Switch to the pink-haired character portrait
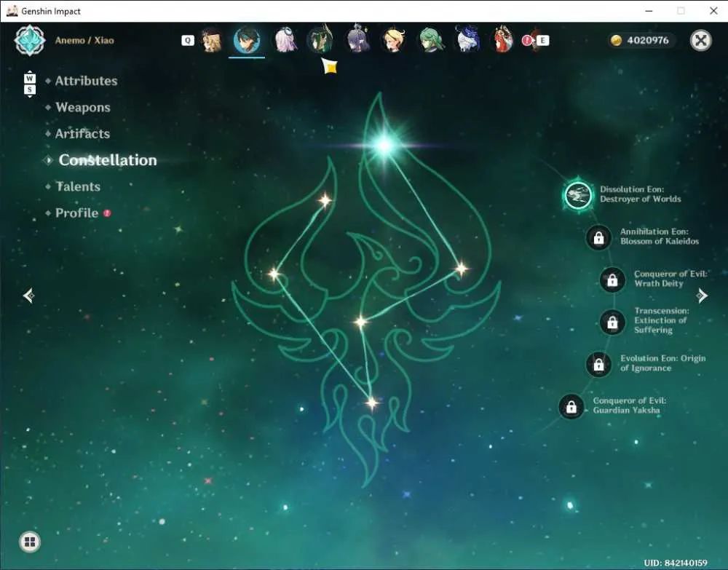The width and height of the screenshot is (728, 570). pyautogui.click(x=285, y=40)
